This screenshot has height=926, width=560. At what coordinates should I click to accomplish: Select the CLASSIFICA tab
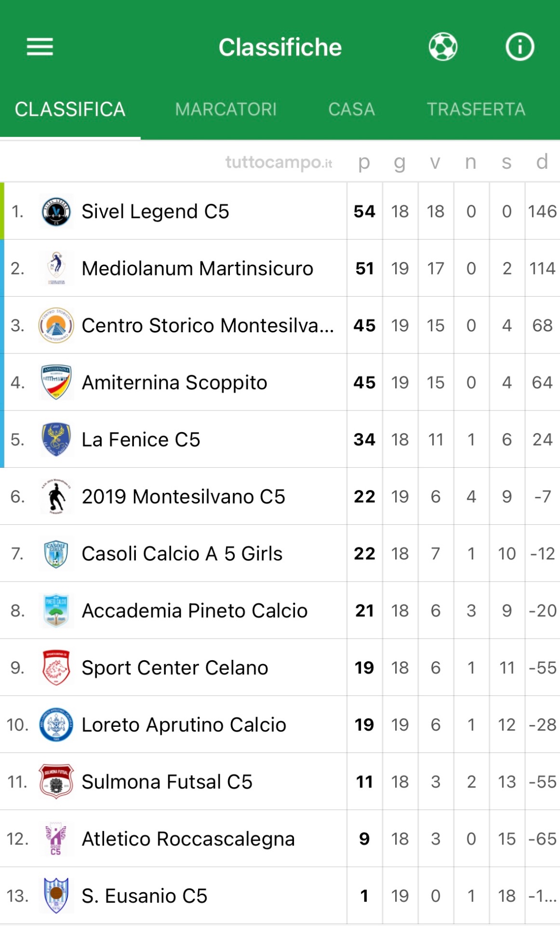click(70, 109)
